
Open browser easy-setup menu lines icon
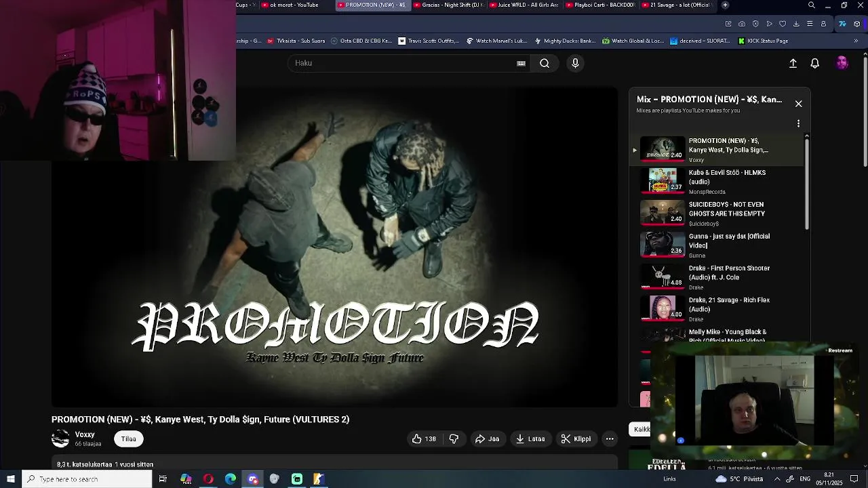pyautogui.click(x=810, y=24)
